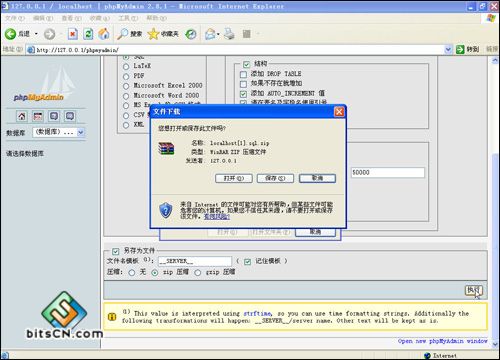Screen dimensions: 500x360
Task: Select the PDF export format radio
Action: click(x=126, y=76)
